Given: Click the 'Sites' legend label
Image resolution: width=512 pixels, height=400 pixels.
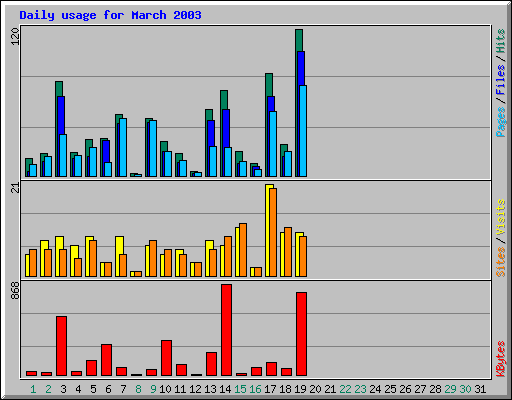Looking at the screenshot, I should point(501,262).
